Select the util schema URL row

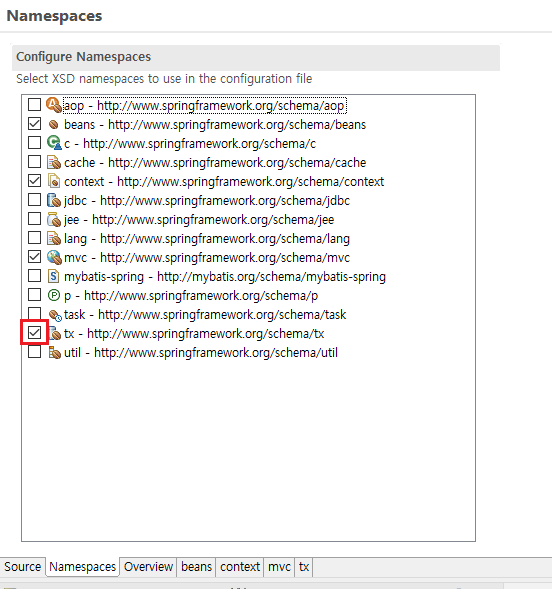201,353
